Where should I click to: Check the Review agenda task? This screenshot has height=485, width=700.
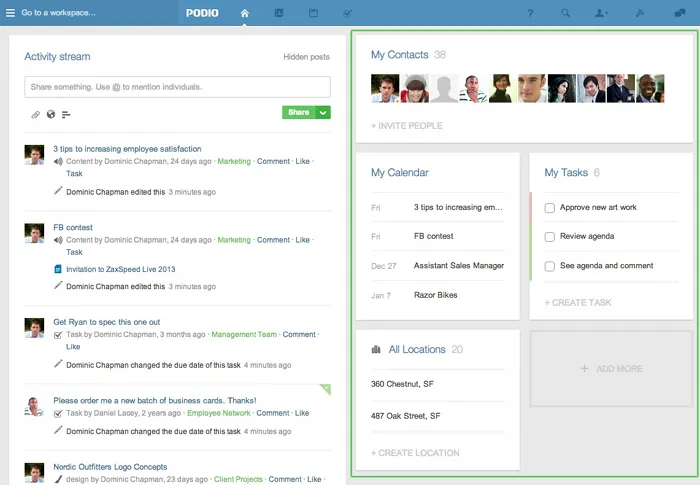[x=550, y=237]
